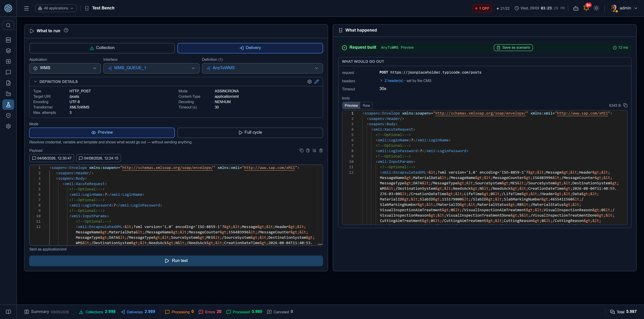Open the All applications dropdown

click(x=56, y=8)
